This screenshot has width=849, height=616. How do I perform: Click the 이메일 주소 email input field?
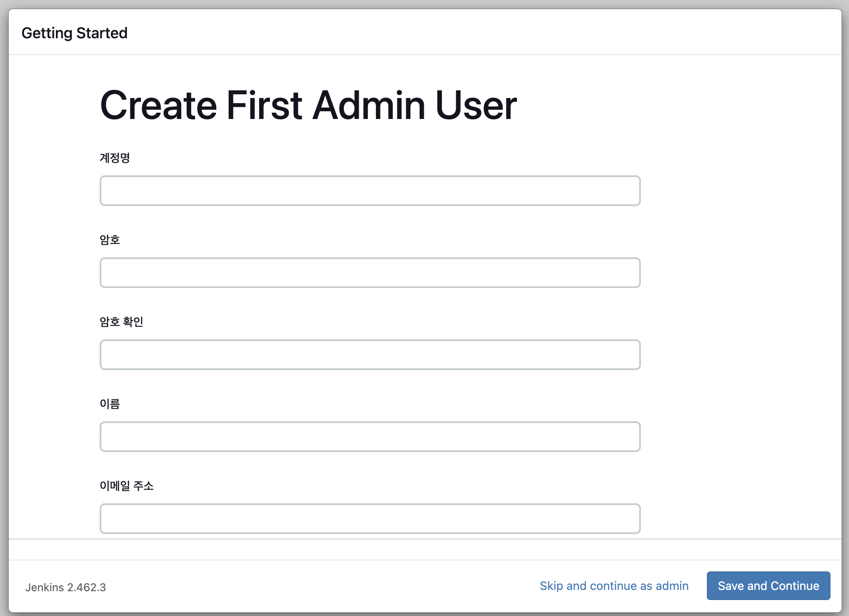tap(370, 518)
